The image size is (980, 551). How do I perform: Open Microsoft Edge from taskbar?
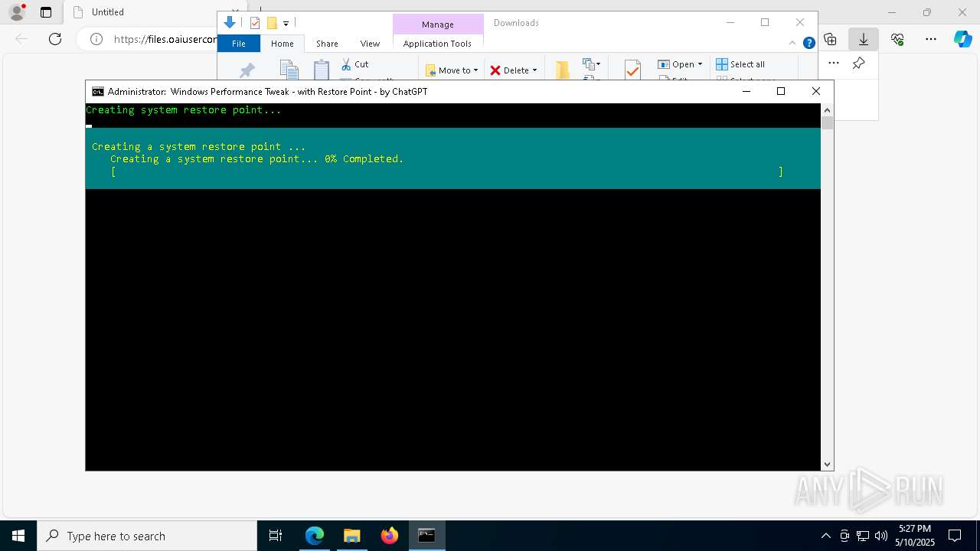[x=315, y=536]
